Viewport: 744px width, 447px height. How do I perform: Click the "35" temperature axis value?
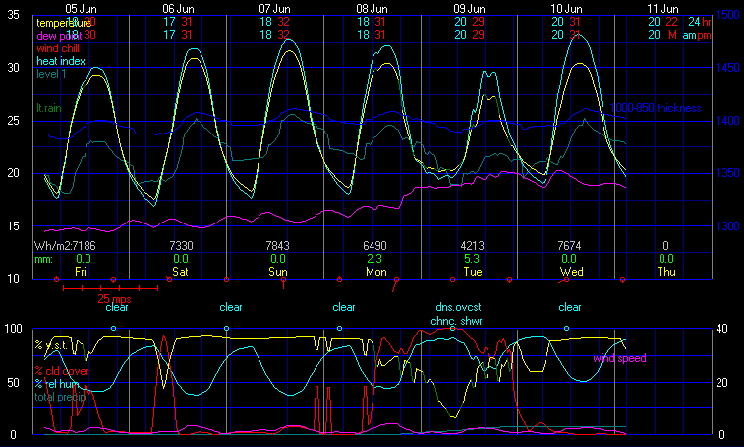pyautogui.click(x=13, y=15)
